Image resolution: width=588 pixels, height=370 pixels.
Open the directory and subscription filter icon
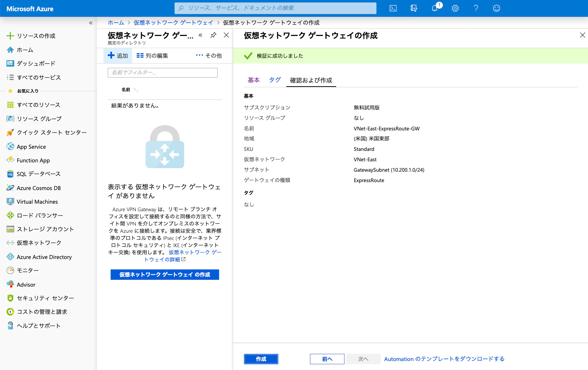(414, 8)
